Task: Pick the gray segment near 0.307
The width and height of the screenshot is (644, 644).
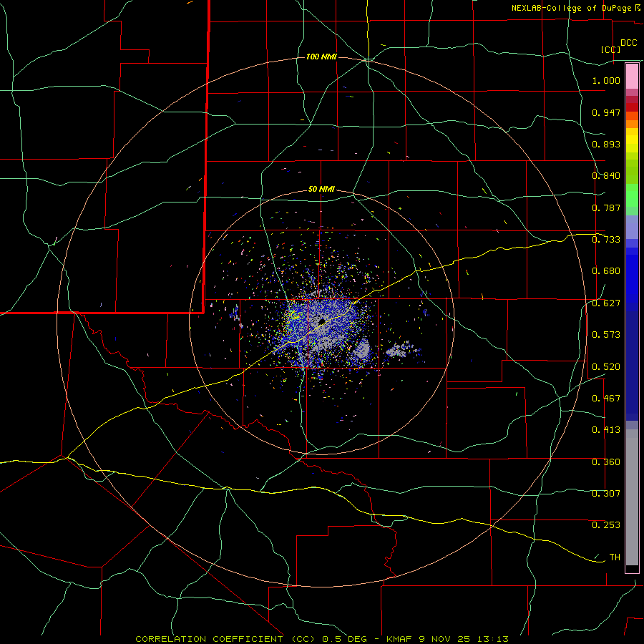Action: click(632, 497)
